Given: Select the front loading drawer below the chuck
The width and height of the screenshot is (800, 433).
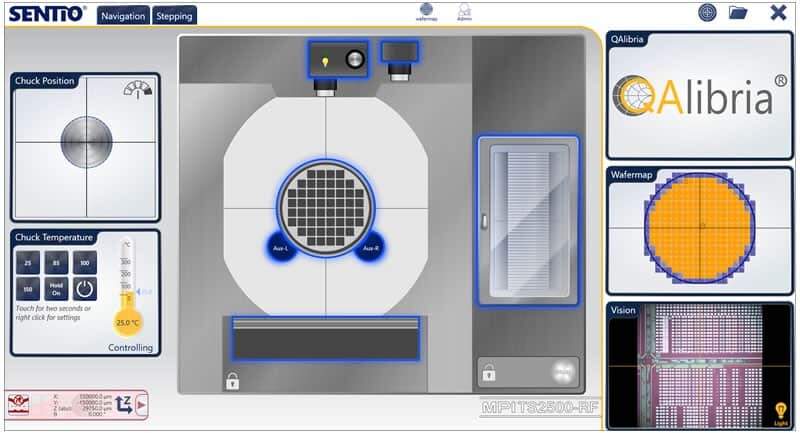Looking at the screenshot, I should pyautogui.click(x=326, y=339).
